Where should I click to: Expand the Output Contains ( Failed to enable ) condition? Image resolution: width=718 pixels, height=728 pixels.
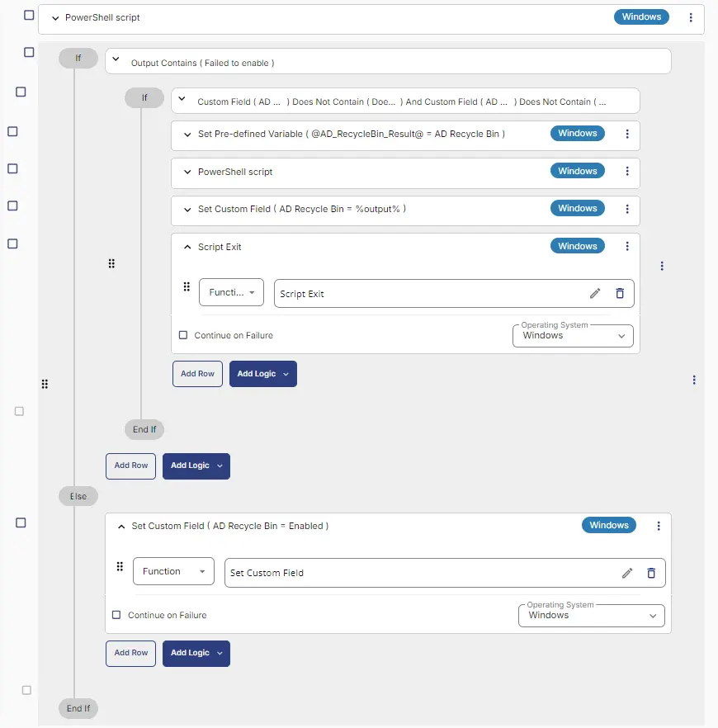coord(116,59)
